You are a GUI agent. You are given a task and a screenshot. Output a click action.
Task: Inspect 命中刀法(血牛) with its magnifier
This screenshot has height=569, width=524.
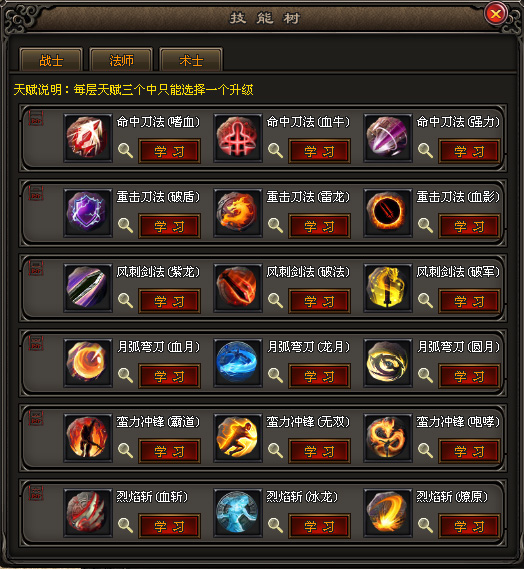(275, 150)
